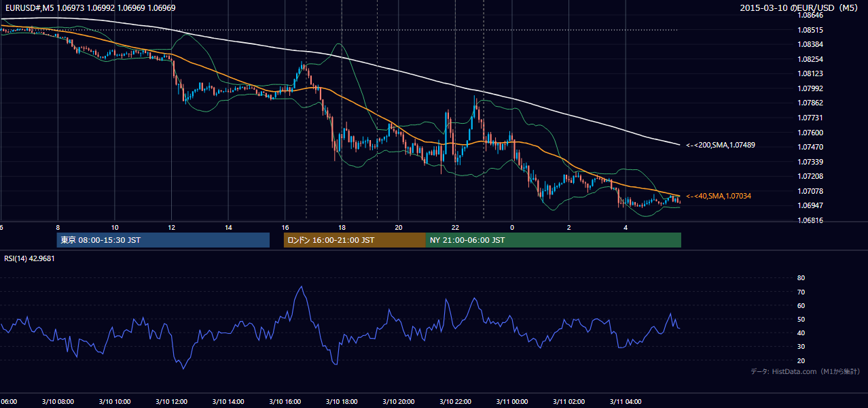
Task: Click hour tick 8 on price chart axis
Action: (x=58, y=227)
